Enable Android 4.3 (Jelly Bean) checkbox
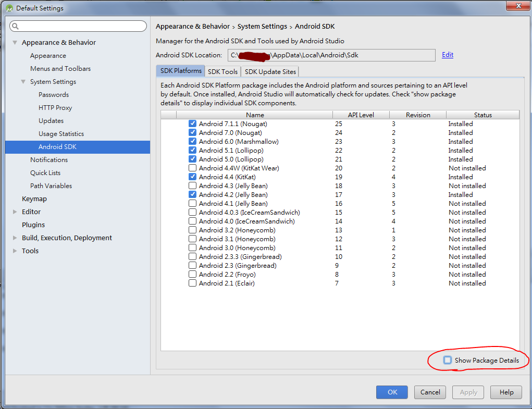Image resolution: width=532 pixels, height=409 pixels. click(x=192, y=185)
